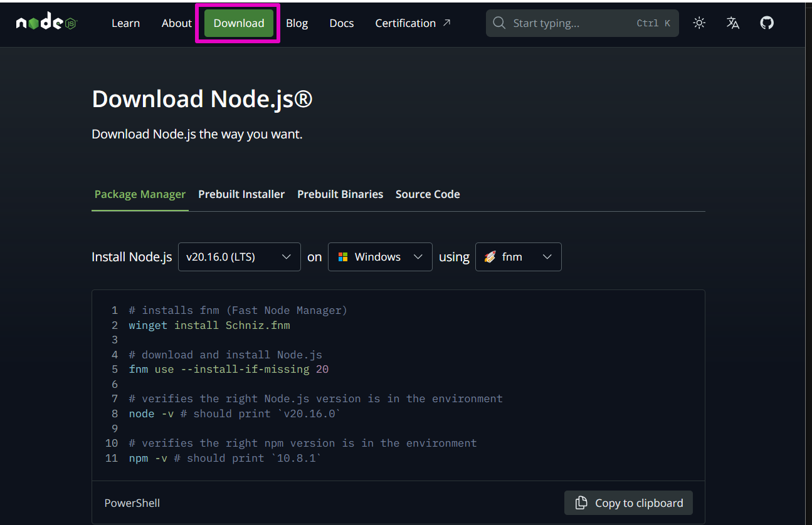The image size is (812, 525).
Task: Click the Copy to clipboard button
Action: click(628, 502)
